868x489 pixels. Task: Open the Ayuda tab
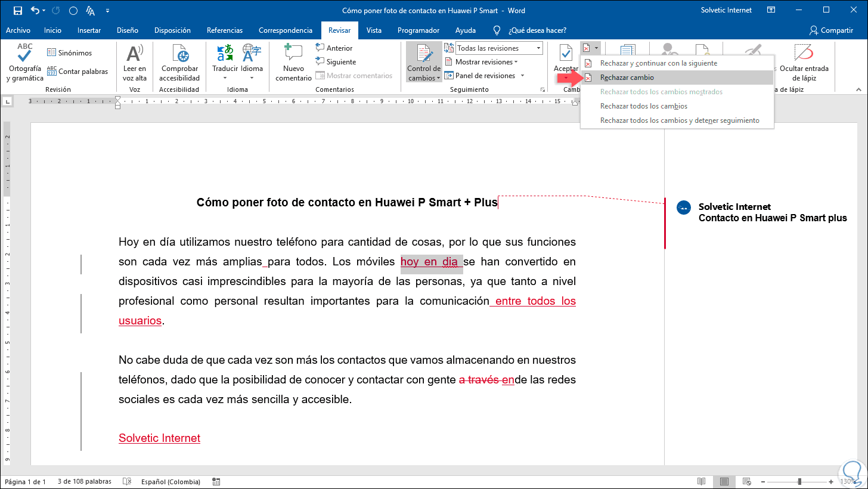tap(466, 30)
